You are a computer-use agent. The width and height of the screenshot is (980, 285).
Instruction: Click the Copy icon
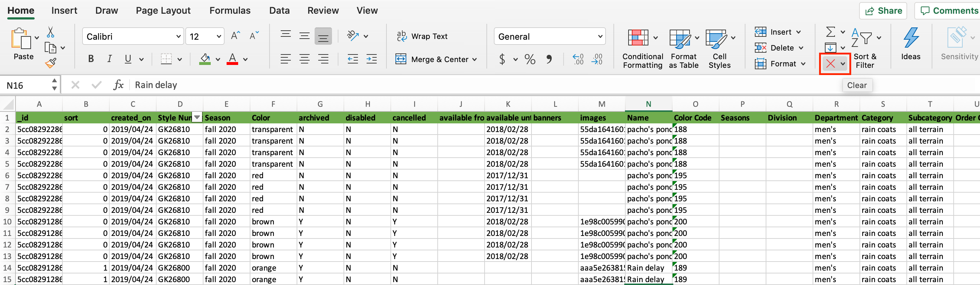point(50,48)
